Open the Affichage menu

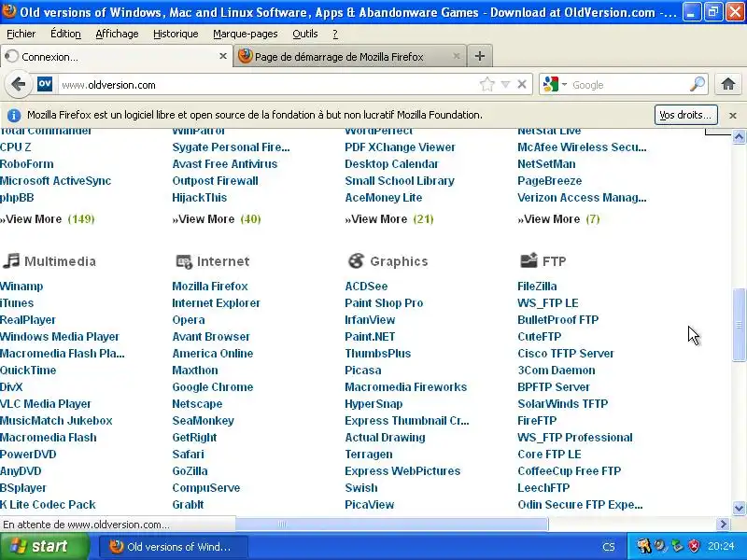[118, 34]
